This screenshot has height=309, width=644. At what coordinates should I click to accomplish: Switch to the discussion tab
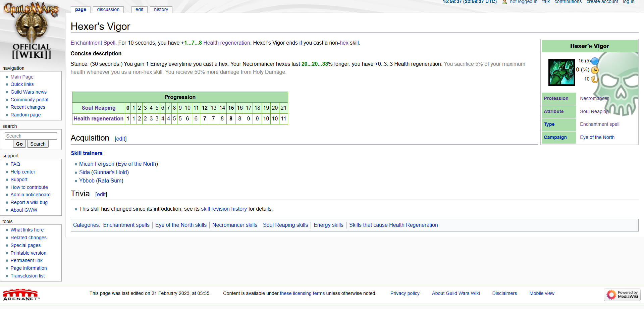(x=108, y=9)
